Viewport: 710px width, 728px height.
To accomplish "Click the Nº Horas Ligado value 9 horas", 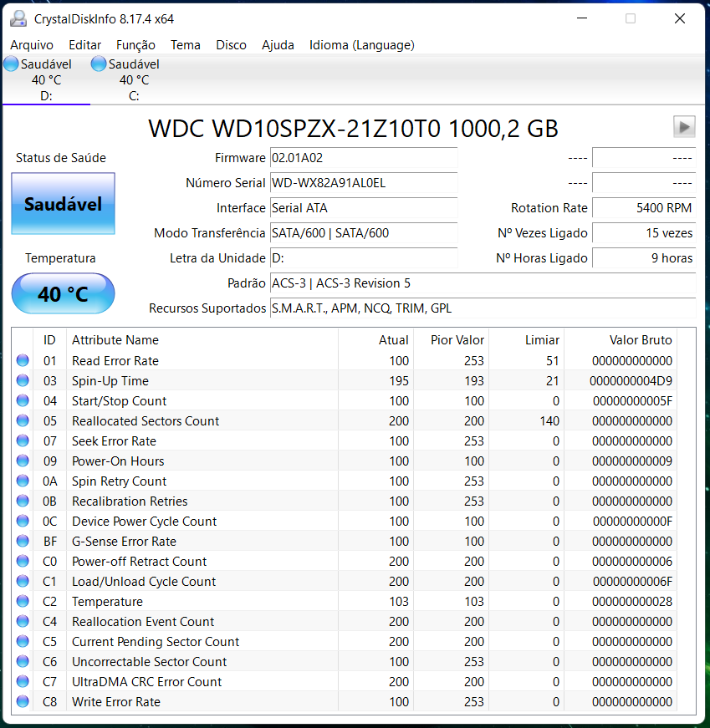I will 644,258.
